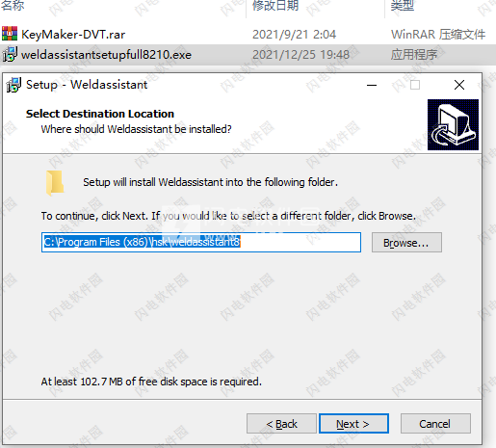The height and width of the screenshot is (448, 496).
Task: Go to previous step with Back button
Action: point(281,424)
